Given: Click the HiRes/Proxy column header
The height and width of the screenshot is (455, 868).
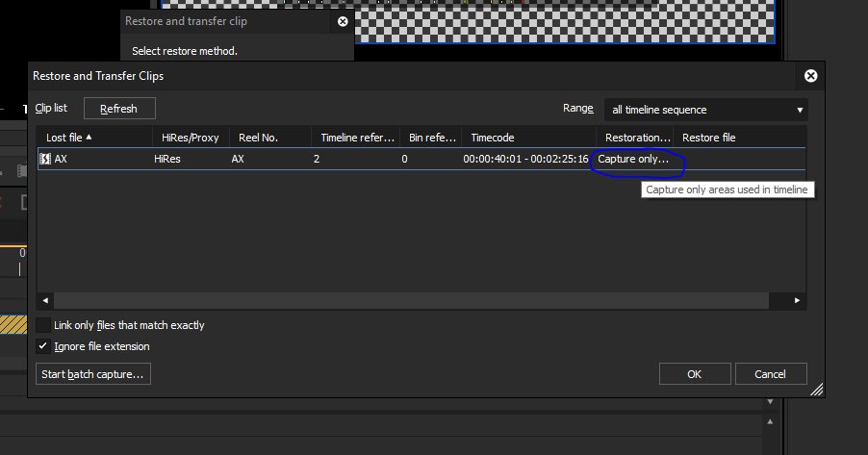Looking at the screenshot, I should 191,138.
